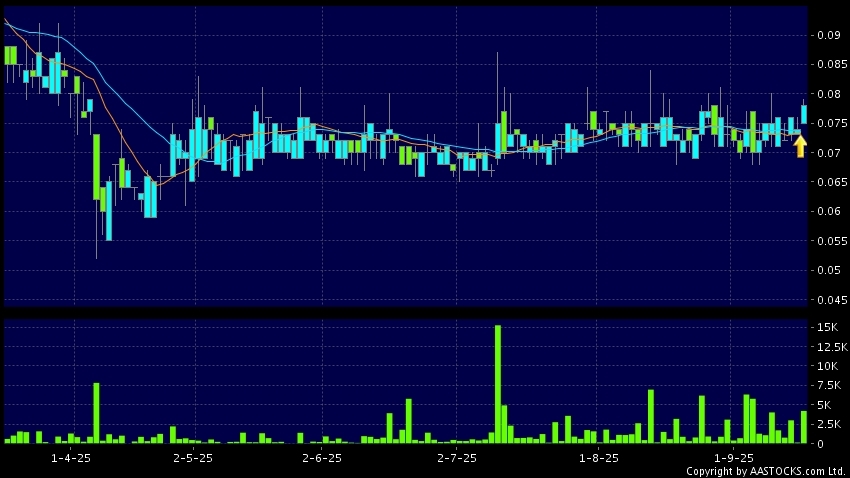Click the 0.07 price level label
This screenshot has height=478, width=850.
(x=827, y=153)
